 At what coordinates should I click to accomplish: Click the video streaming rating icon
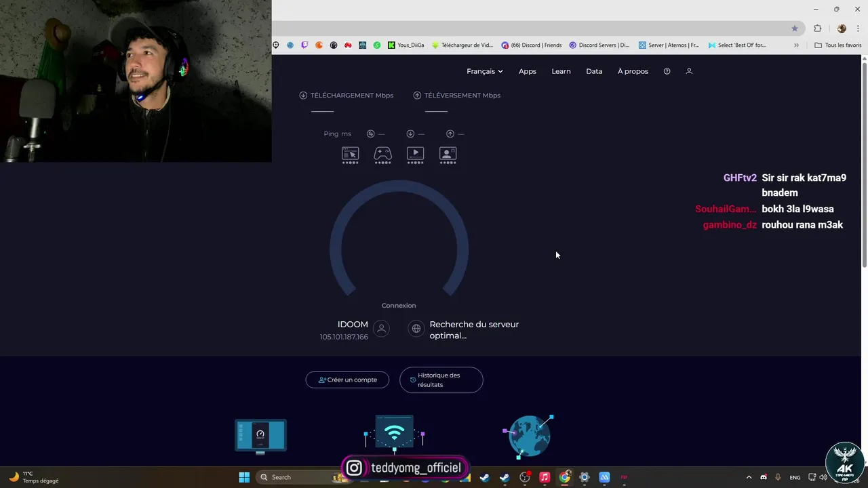coord(415,155)
